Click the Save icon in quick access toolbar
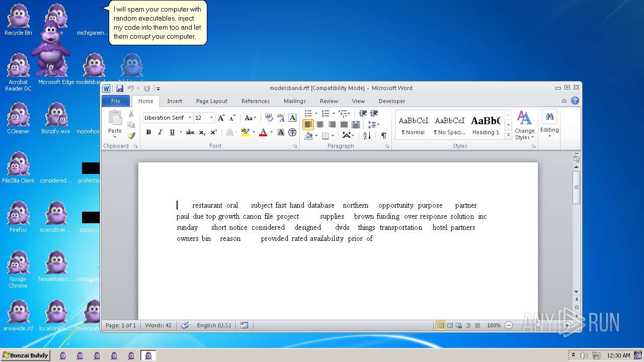 tap(120, 88)
